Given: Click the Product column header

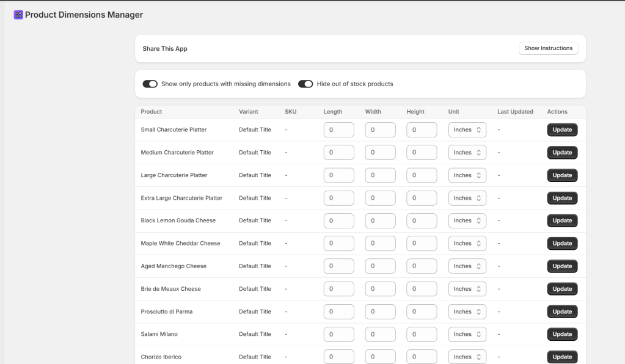Looking at the screenshot, I should pyautogui.click(x=152, y=112).
